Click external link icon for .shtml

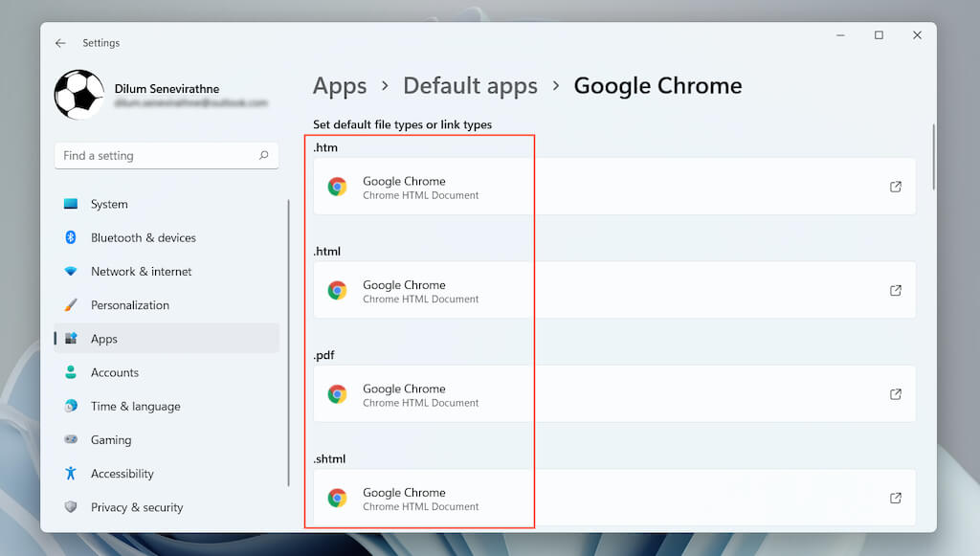896,498
